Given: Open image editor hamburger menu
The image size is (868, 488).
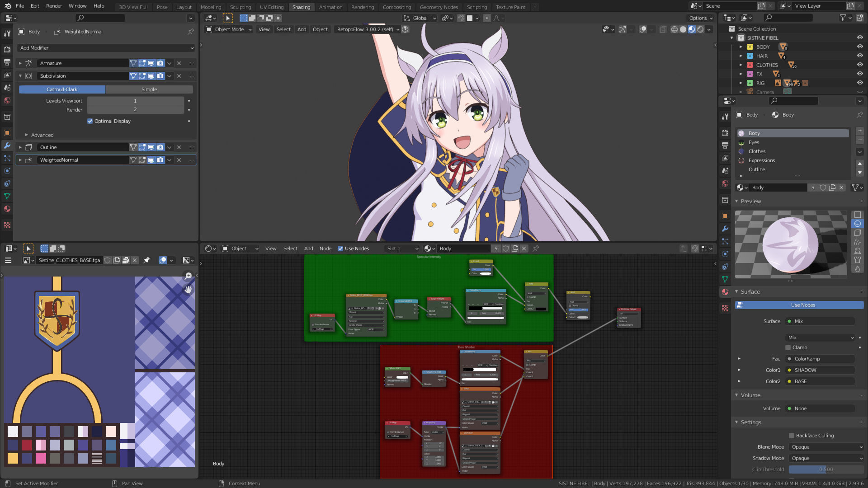Looking at the screenshot, I should point(8,260).
